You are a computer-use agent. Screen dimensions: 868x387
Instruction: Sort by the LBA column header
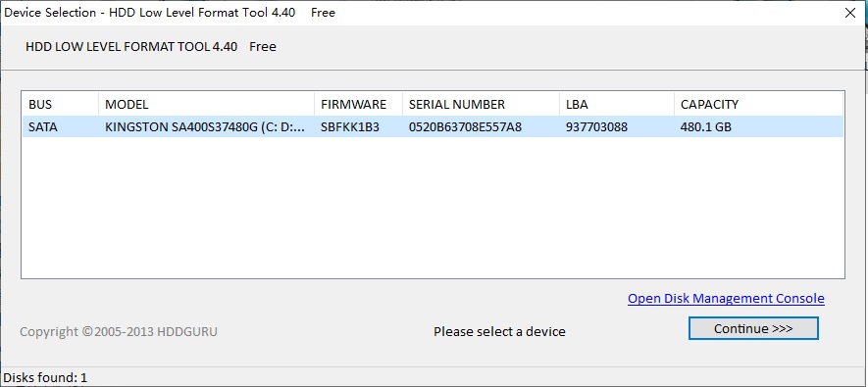coord(617,104)
